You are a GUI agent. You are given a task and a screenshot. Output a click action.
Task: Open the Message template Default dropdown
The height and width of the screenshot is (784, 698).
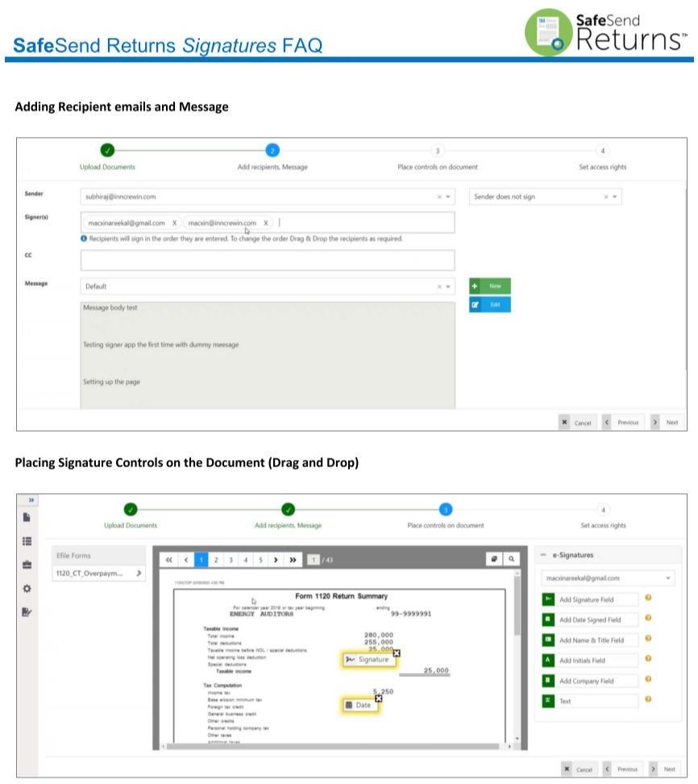tap(448, 287)
